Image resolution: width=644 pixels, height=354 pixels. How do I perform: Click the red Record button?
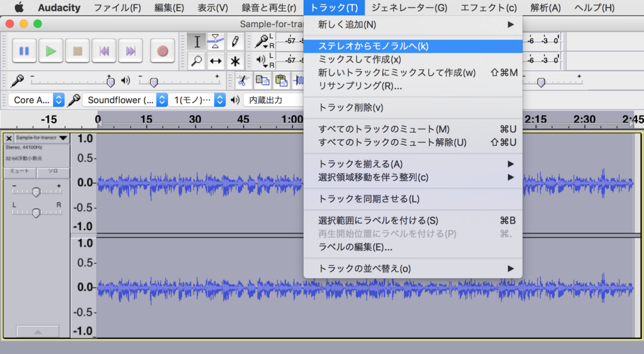click(162, 51)
